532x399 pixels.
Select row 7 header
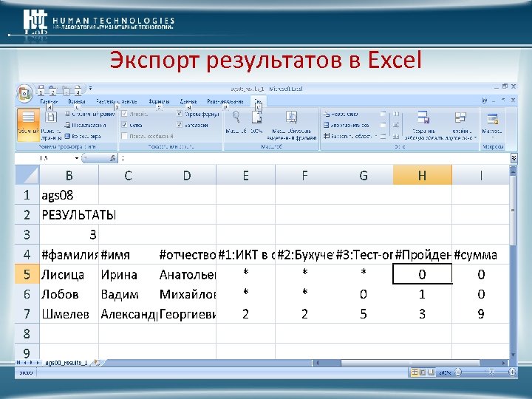27,314
